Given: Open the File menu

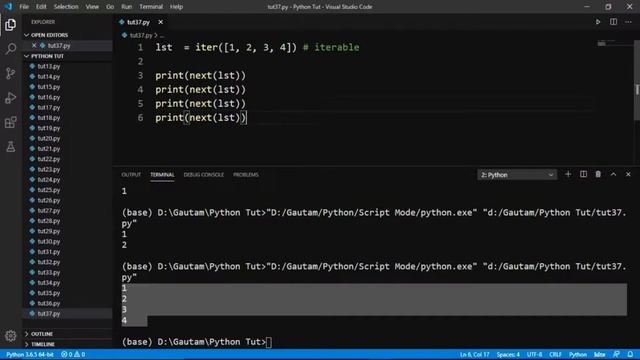Looking at the screenshot, I should (24, 7).
